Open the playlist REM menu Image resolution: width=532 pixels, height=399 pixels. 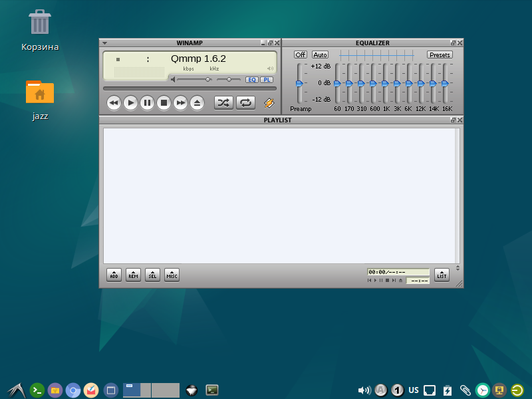point(134,275)
